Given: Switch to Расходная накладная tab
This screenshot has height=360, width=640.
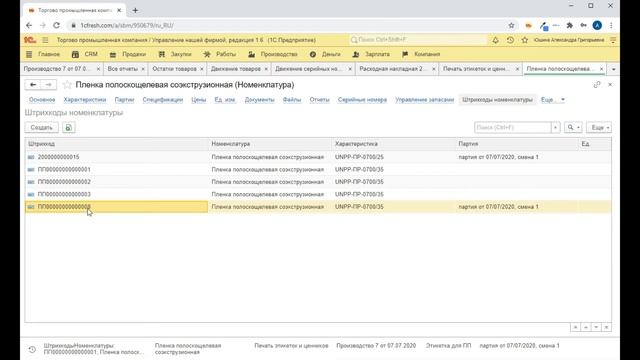Looking at the screenshot, I should click(393, 69).
